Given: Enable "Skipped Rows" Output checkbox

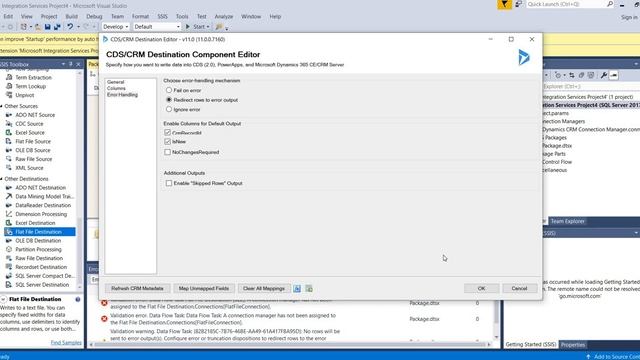Looking at the screenshot, I should [x=169, y=183].
